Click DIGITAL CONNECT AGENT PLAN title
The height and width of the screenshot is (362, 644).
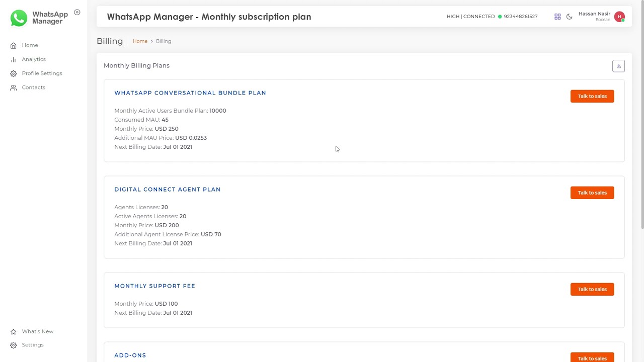(x=167, y=190)
